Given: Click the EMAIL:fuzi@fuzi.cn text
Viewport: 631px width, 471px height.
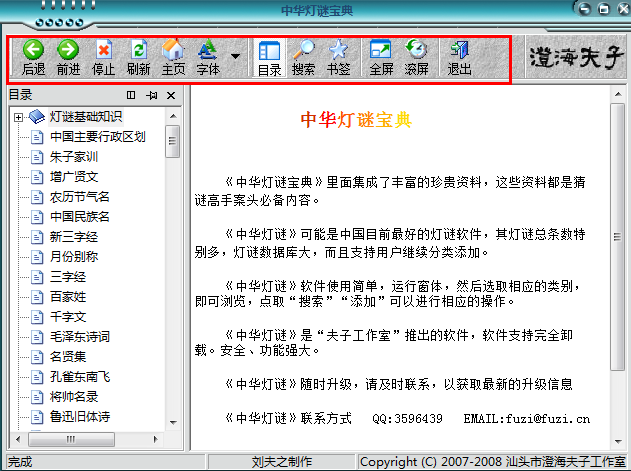Looking at the screenshot, I should click(527, 419).
